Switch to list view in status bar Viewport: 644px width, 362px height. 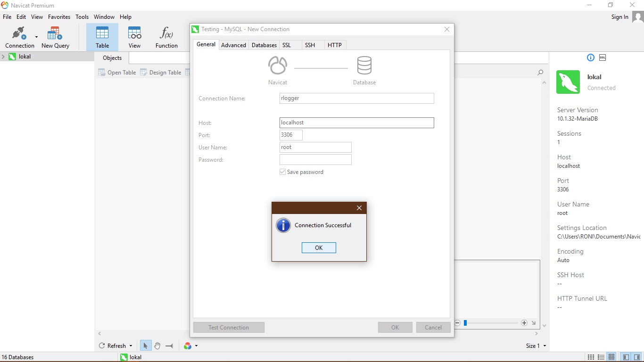601,357
